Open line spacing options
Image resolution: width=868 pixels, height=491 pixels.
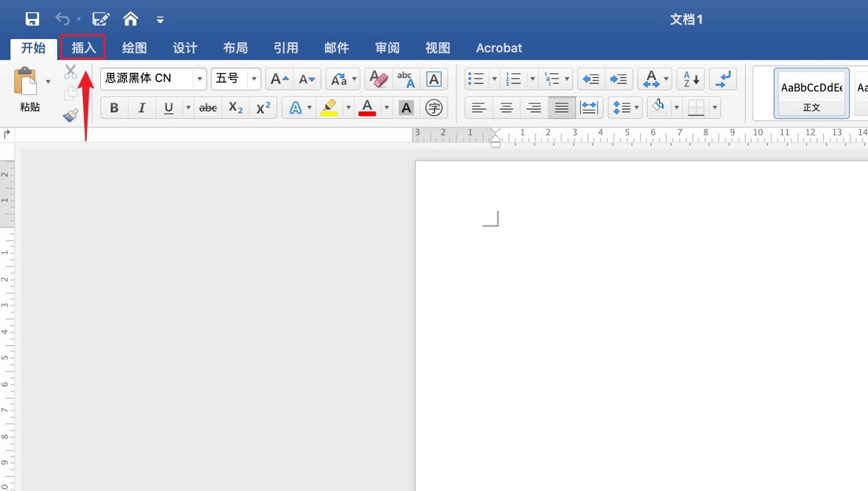(626, 108)
